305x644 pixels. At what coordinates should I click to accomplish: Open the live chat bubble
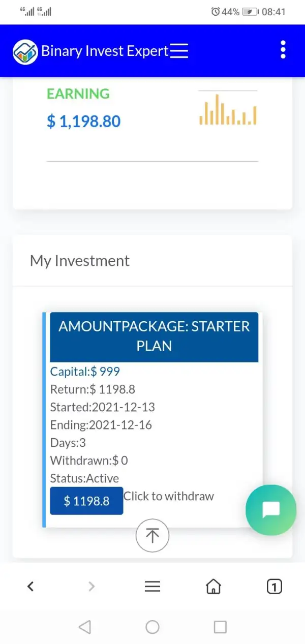pos(270,510)
